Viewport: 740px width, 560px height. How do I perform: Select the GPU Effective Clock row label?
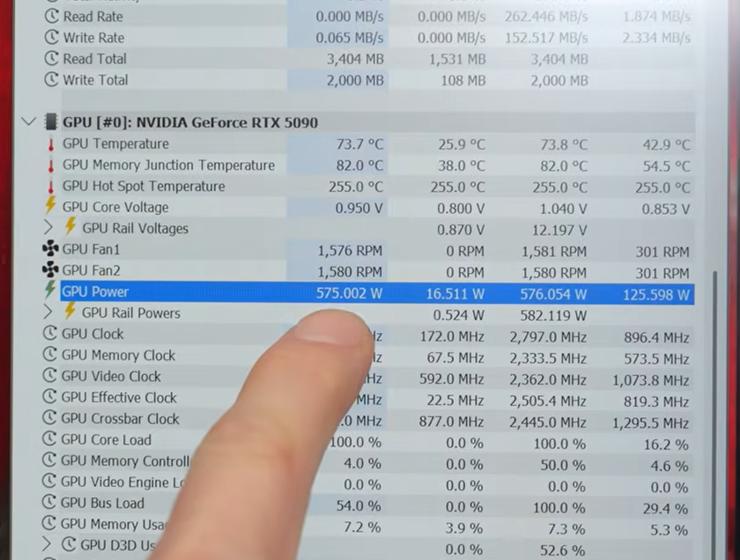point(119,398)
